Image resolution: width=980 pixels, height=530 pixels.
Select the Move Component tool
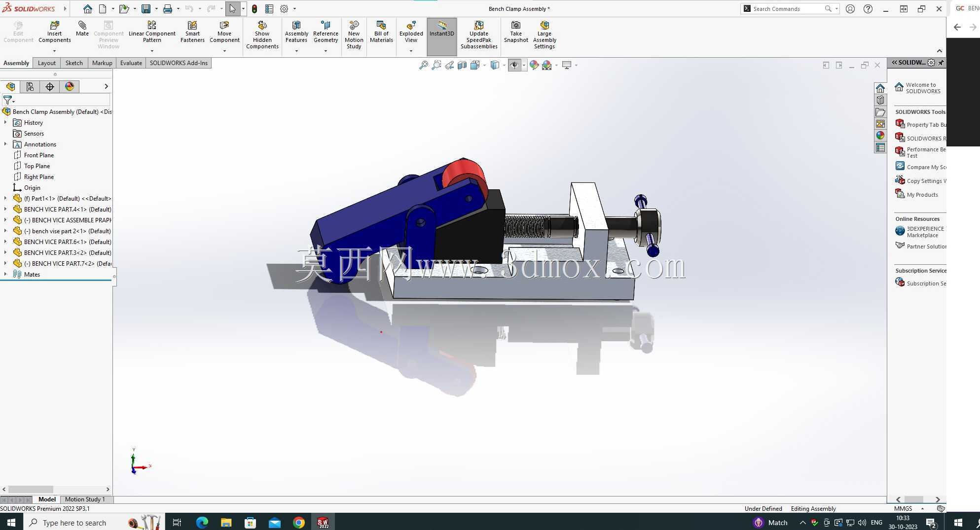[224, 32]
